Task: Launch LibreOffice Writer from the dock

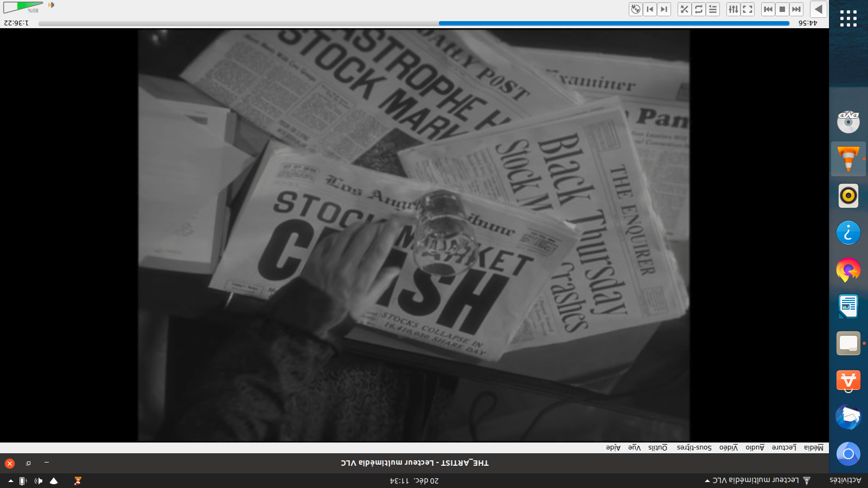Action: point(848,306)
